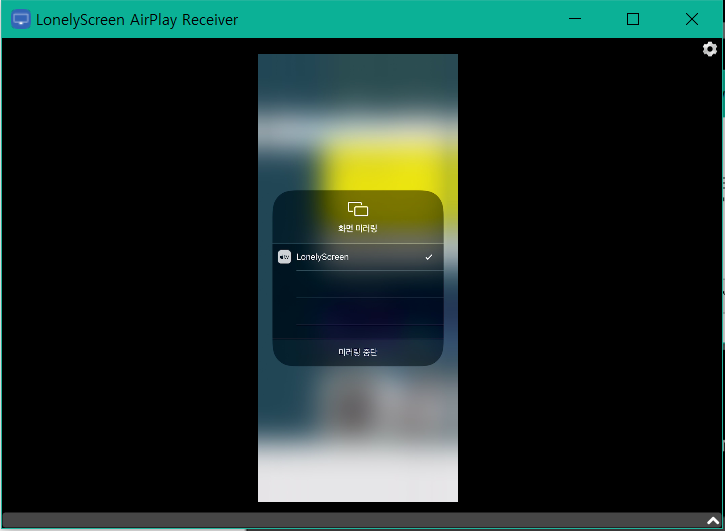The image size is (725, 531).
Task: Click the LonelyScreen AirPlay Receiver title text
Action: pos(137,20)
